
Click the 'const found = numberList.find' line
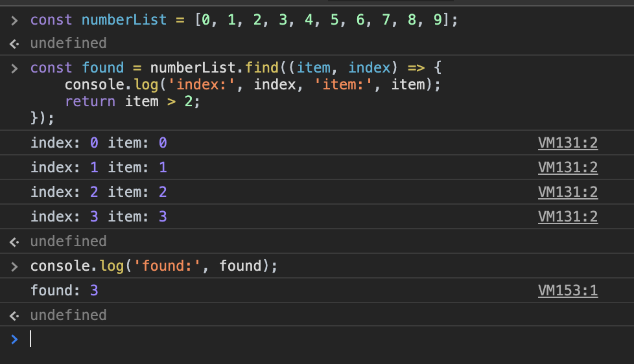236,67
